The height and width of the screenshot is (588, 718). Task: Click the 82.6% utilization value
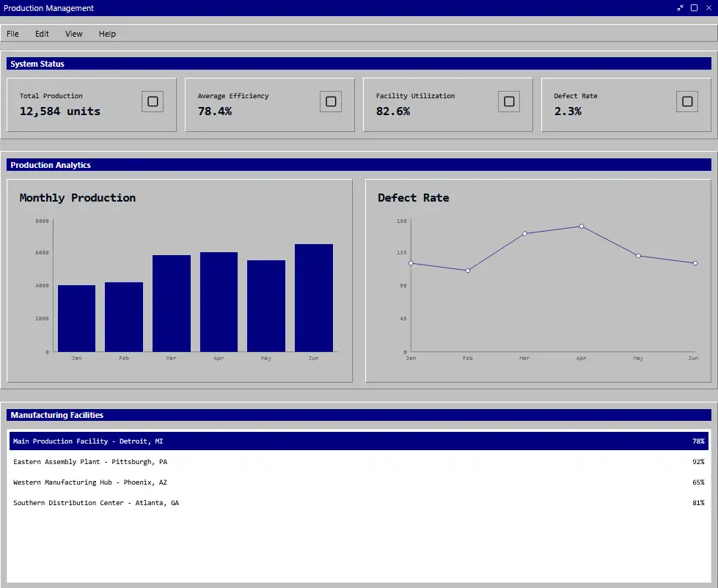[x=393, y=111]
